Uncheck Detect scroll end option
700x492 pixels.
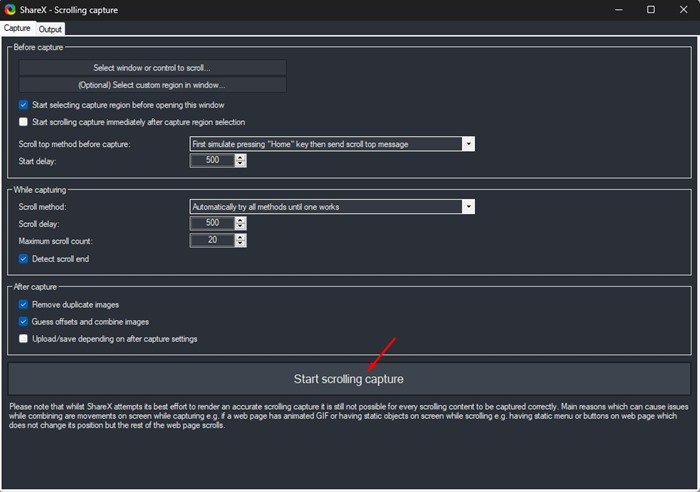point(24,259)
